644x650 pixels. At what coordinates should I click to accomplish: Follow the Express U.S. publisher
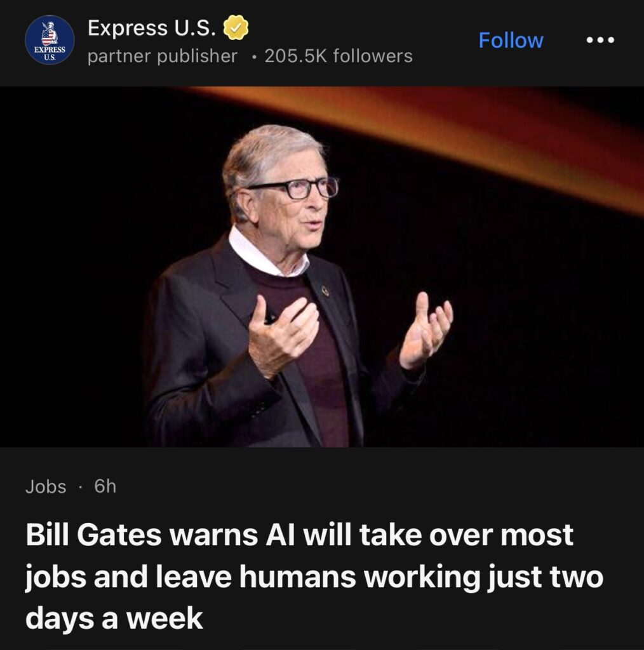[x=511, y=40]
